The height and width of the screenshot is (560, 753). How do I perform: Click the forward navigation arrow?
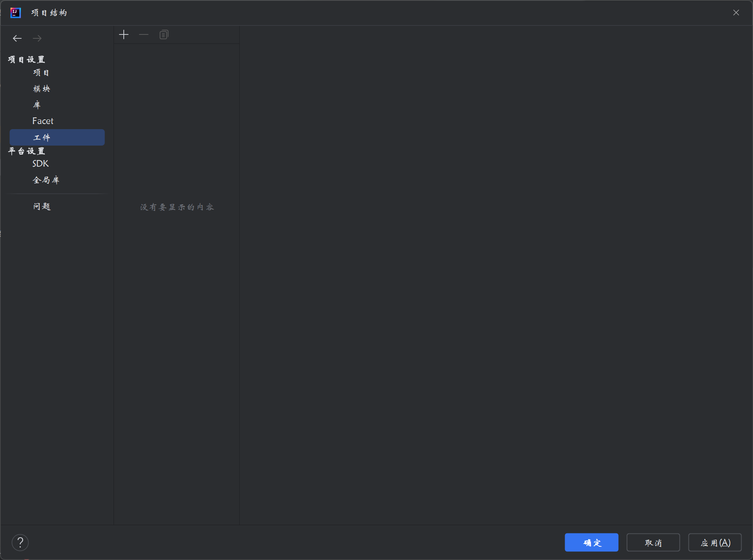pyautogui.click(x=37, y=38)
